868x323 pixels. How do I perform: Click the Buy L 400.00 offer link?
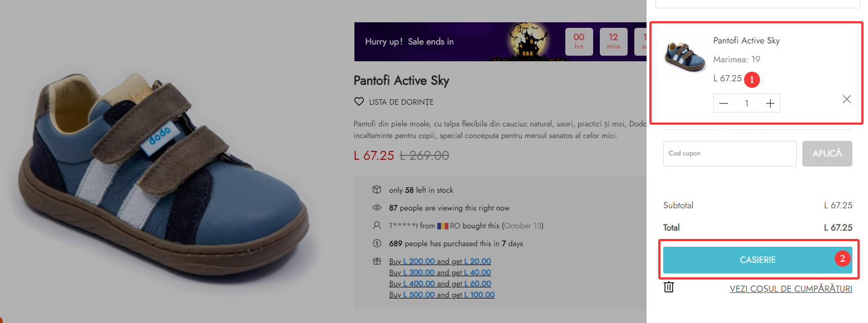(x=440, y=283)
